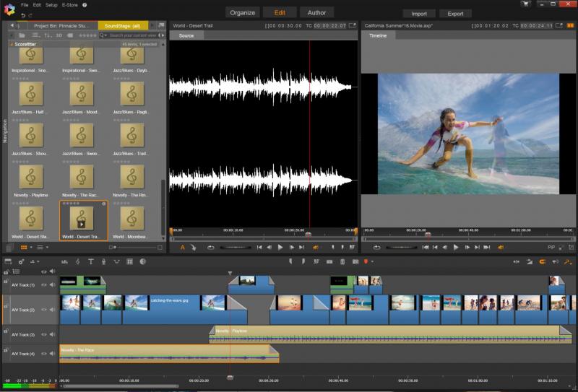Click the folder icon in library toolbar
This screenshot has width=578, height=392.
22,35
